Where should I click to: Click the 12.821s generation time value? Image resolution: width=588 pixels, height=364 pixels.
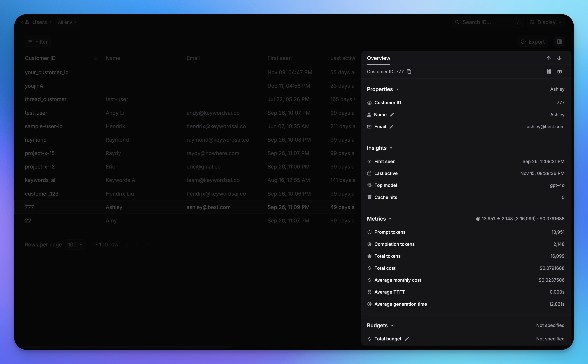557,304
